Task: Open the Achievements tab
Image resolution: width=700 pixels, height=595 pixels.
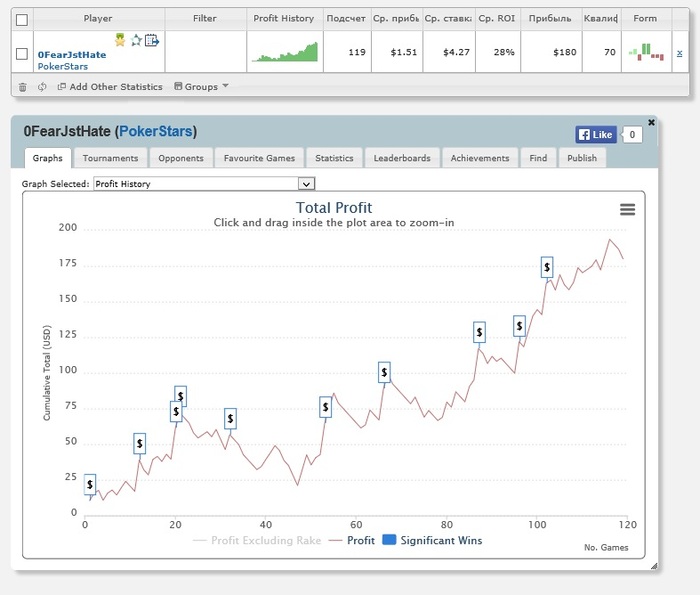Action: (x=480, y=158)
